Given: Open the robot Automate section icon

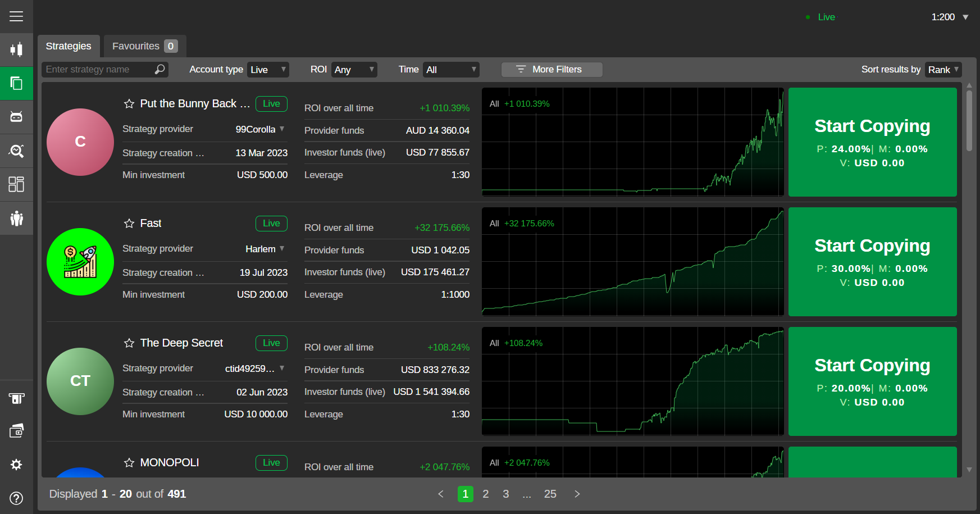Looking at the screenshot, I should click(16, 117).
